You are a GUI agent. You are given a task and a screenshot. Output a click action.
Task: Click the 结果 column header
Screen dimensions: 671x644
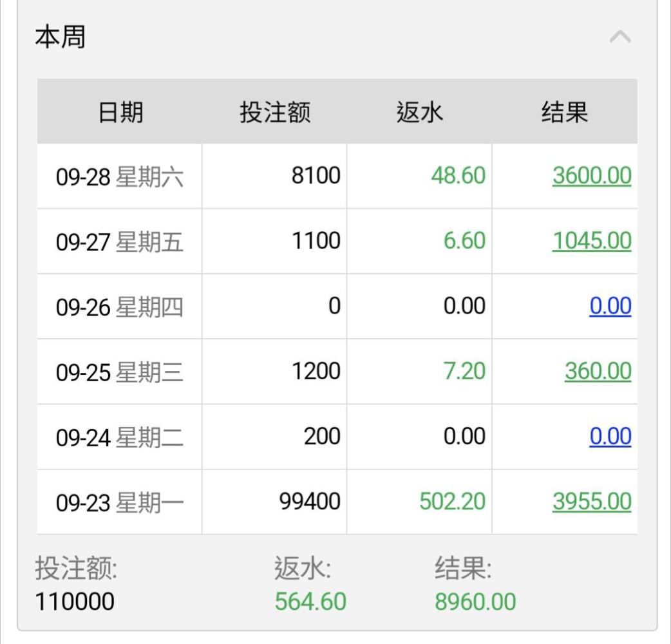pos(564,113)
